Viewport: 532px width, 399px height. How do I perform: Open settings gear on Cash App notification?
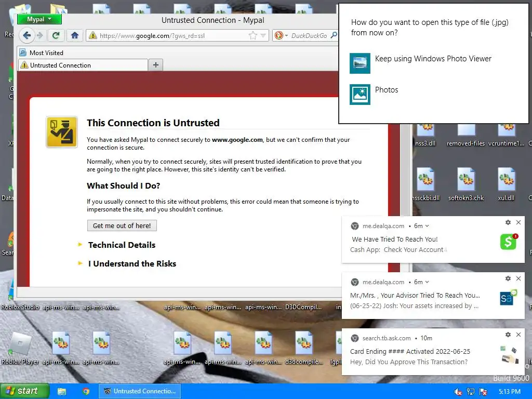point(508,222)
